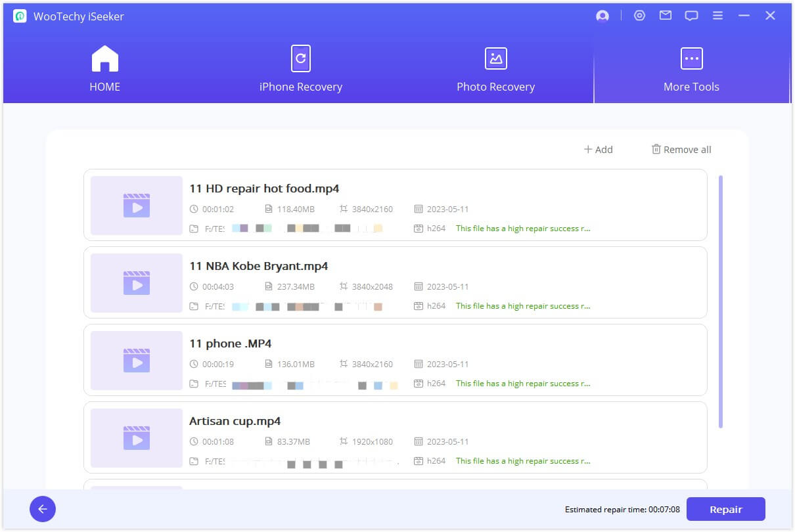795x532 pixels.
Task: Open the Photo Recovery tab
Action: tap(495, 69)
